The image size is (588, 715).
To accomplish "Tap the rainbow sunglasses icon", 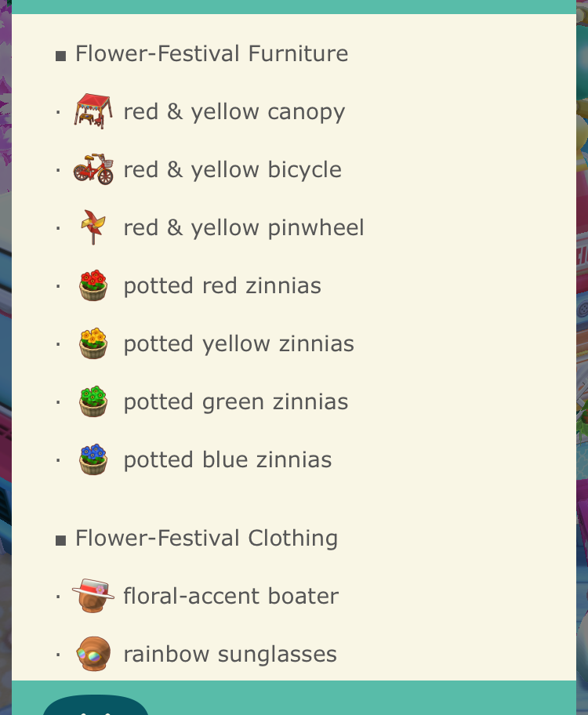I will [93, 654].
